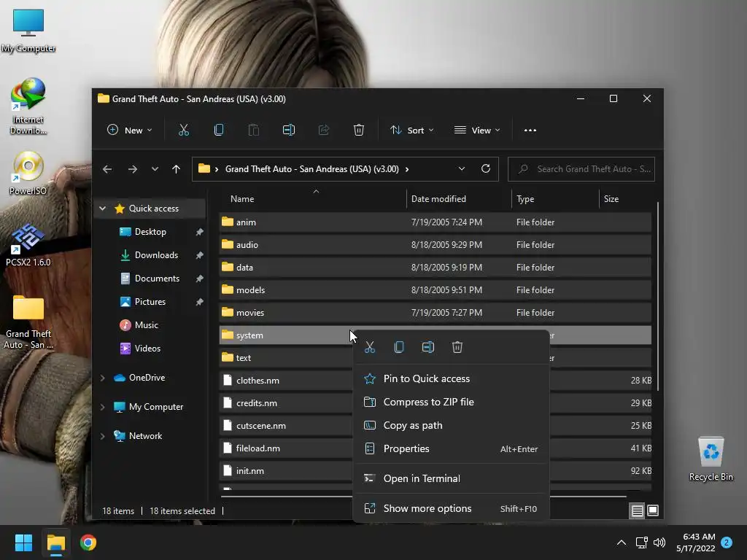747x560 pixels.
Task: Select the audio folder row
Action: point(435,245)
